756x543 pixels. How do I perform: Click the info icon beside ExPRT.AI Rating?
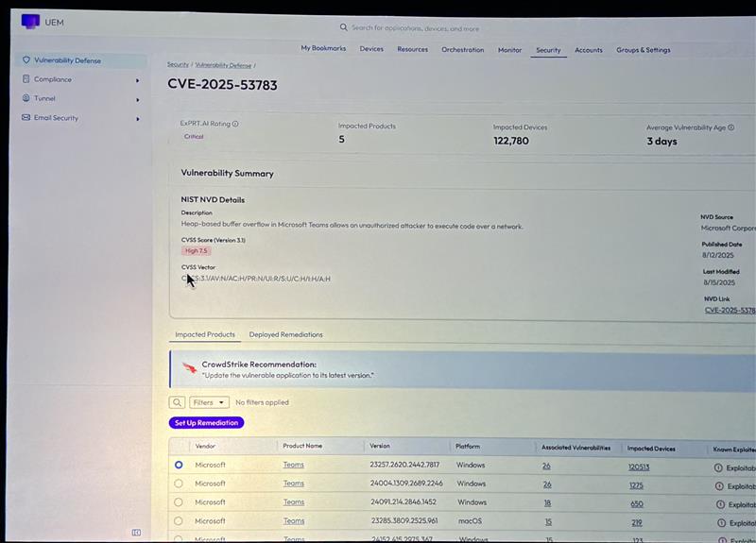(x=235, y=124)
